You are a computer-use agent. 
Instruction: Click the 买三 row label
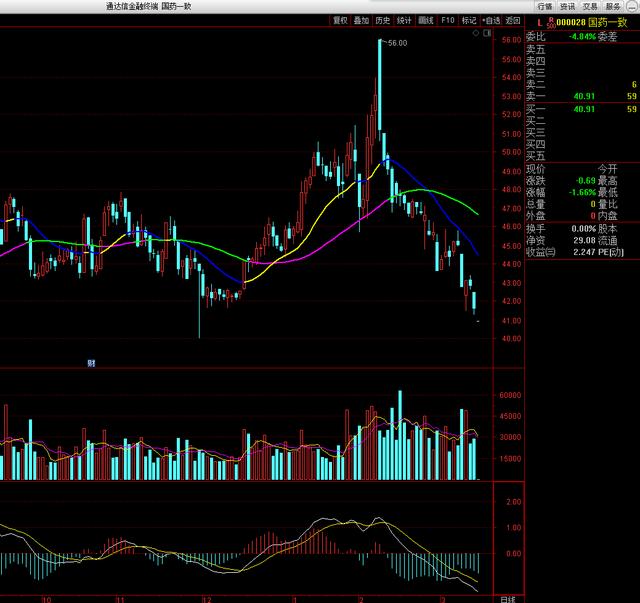click(536, 133)
